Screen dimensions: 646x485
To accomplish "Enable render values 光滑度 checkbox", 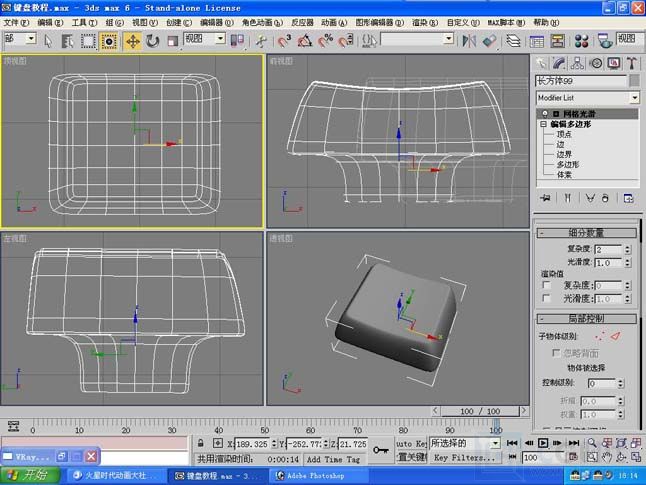I will point(546,298).
